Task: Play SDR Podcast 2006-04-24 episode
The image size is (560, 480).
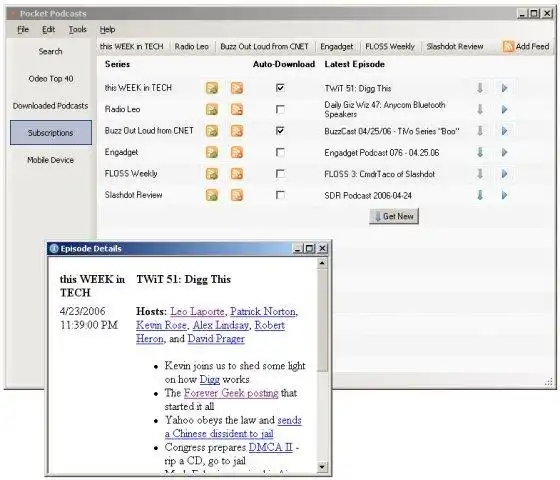Action: click(x=504, y=195)
